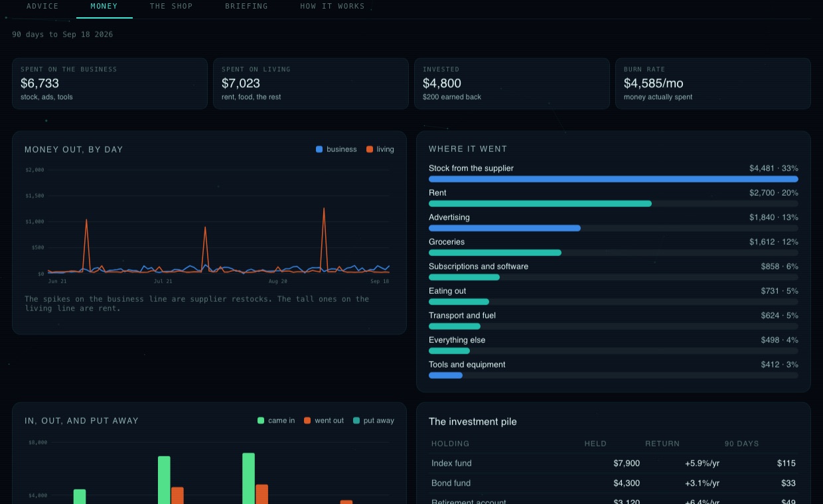Click the green came in legend swatch
This screenshot has height=504, width=823.
(261, 420)
